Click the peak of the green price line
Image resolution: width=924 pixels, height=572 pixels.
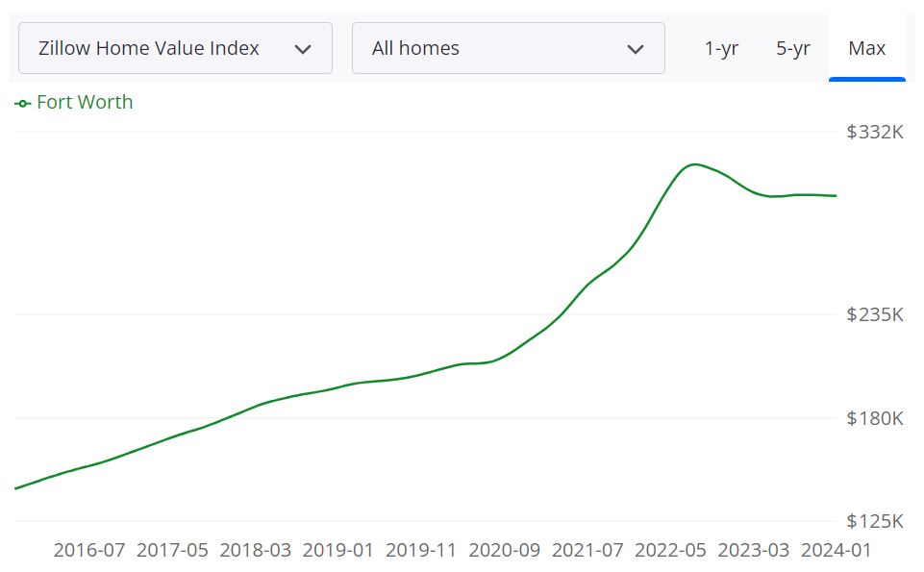click(x=695, y=164)
